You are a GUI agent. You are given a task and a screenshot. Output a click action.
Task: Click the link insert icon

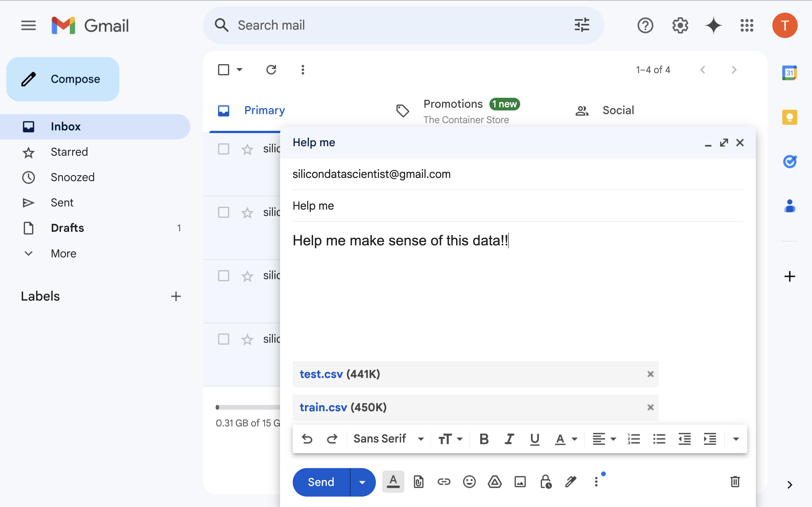coord(444,481)
